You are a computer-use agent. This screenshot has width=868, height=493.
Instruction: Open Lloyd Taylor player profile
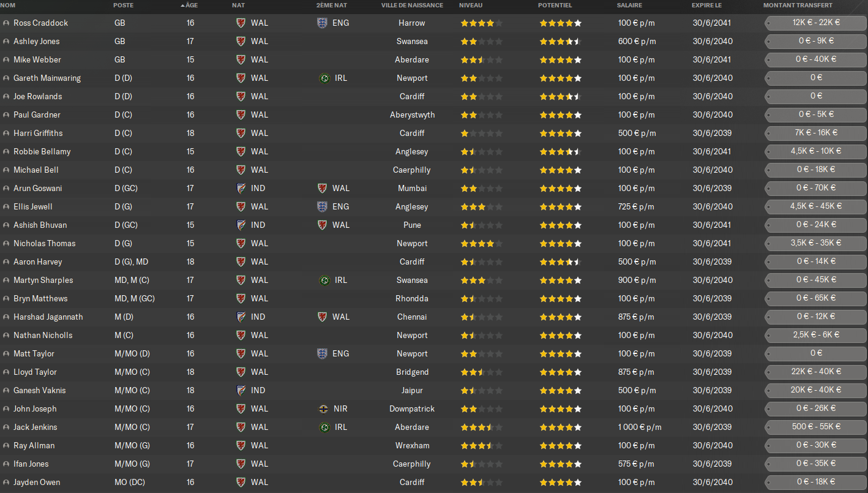pyautogui.click(x=35, y=372)
